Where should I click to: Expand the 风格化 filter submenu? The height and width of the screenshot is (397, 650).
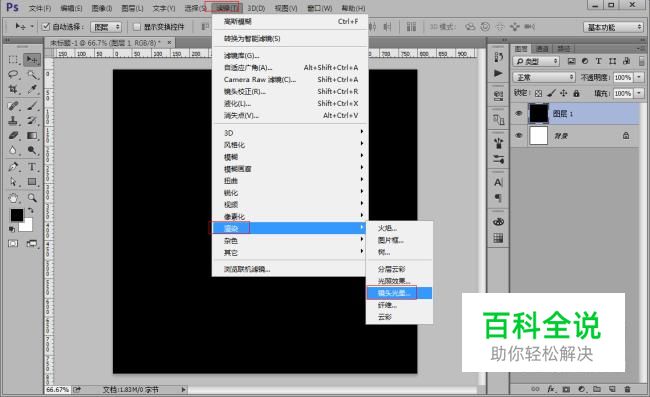tap(290, 145)
